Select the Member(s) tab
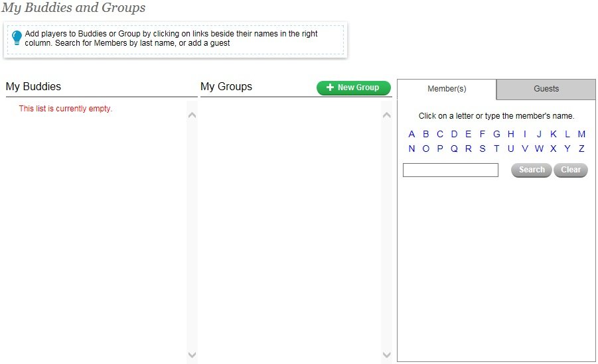This screenshot has width=598, height=364. coord(447,89)
